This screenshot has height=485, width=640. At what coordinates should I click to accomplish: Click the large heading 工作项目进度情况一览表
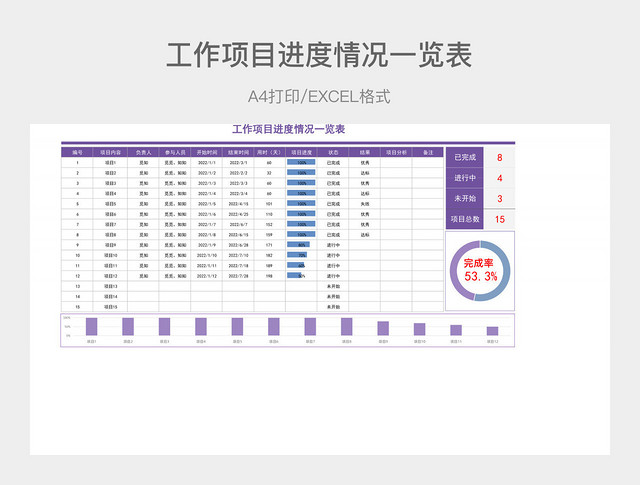coord(319,55)
